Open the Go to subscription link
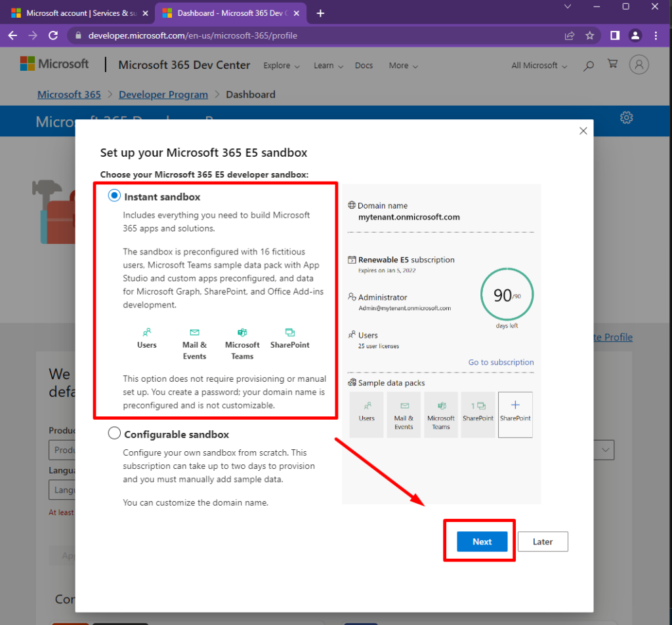The width and height of the screenshot is (672, 625). click(x=501, y=363)
